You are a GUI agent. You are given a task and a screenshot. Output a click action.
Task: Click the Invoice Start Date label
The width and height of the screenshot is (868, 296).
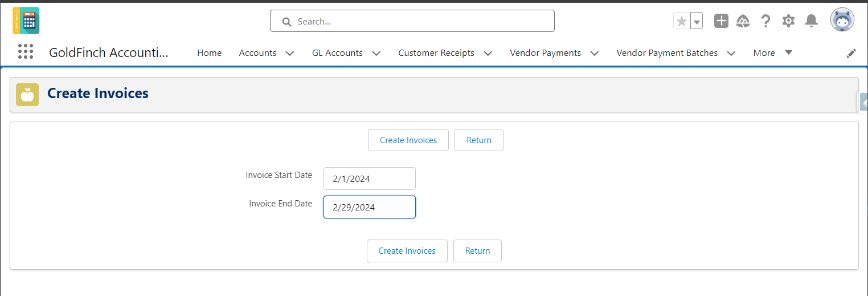(x=279, y=175)
